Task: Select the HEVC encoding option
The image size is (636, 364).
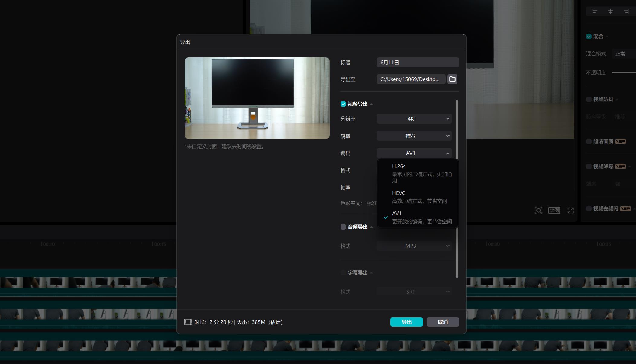Action: [418, 197]
